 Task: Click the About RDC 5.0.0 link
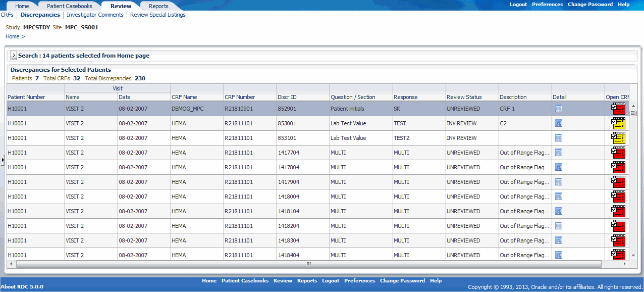(21, 286)
